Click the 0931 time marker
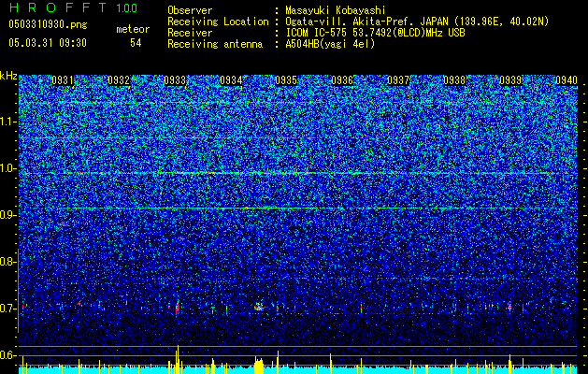This screenshot has width=588, height=374. 63,80
